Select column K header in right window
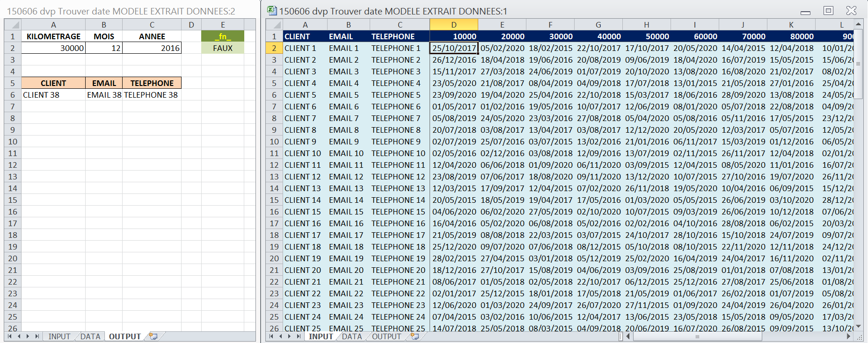Viewport: 868px width, 343px height. click(791, 25)
